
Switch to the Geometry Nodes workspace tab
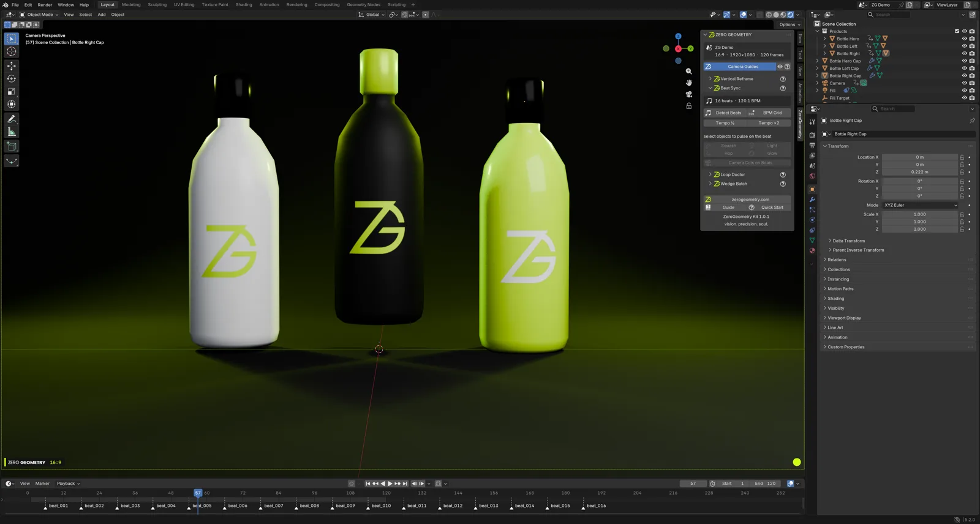(363, 5)
